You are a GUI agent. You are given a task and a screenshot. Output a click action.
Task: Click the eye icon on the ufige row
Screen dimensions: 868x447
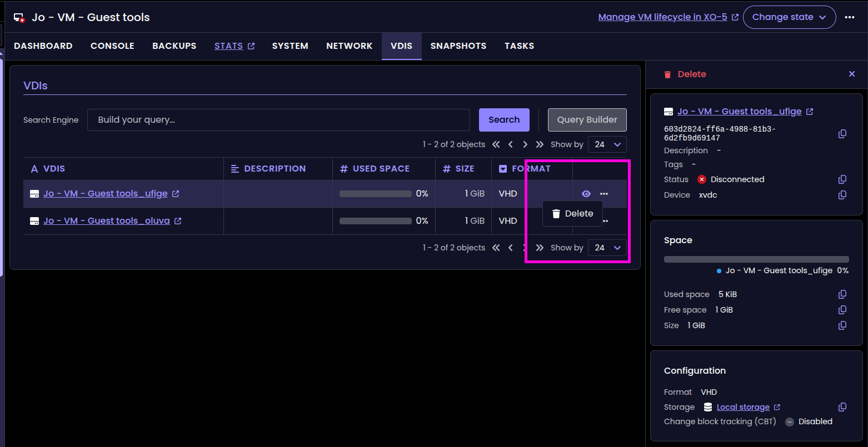pos(586,194)
